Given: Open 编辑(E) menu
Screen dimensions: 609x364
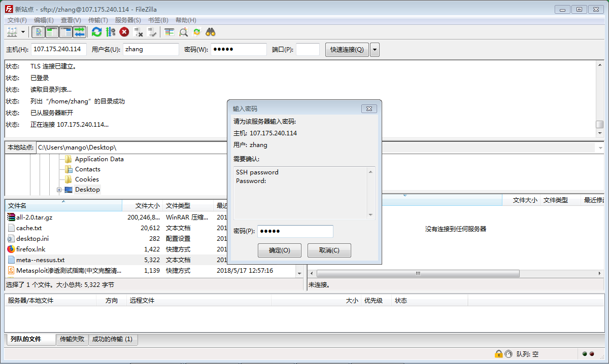Looking at the screenshot, I should click(44, 20).
